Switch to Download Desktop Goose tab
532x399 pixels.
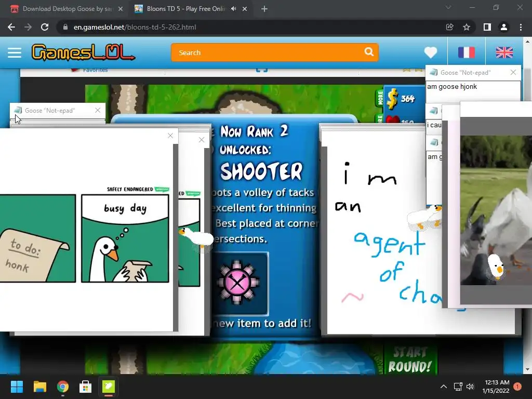point(66,9)
